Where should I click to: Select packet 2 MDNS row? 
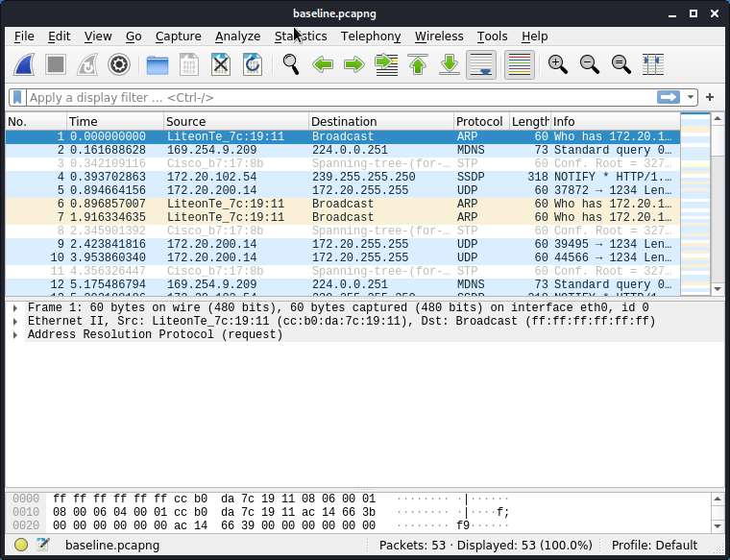[343, 150]
